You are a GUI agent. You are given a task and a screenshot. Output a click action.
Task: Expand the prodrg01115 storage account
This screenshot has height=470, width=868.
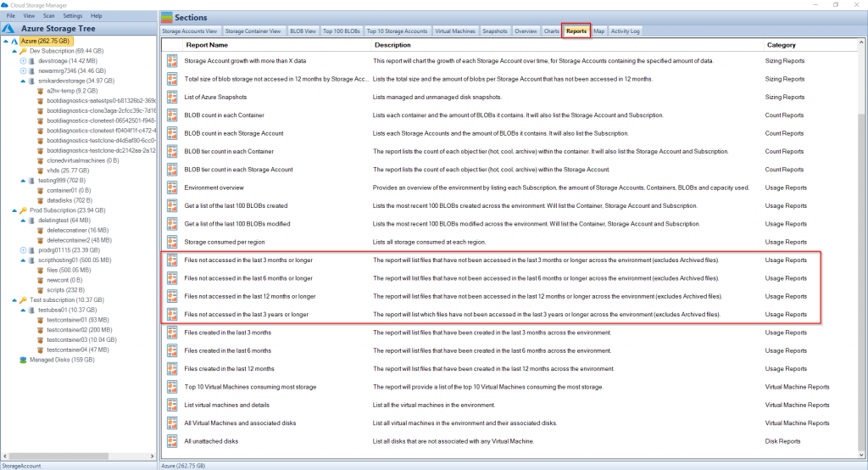pyautogui.click(x=23, y=250)
